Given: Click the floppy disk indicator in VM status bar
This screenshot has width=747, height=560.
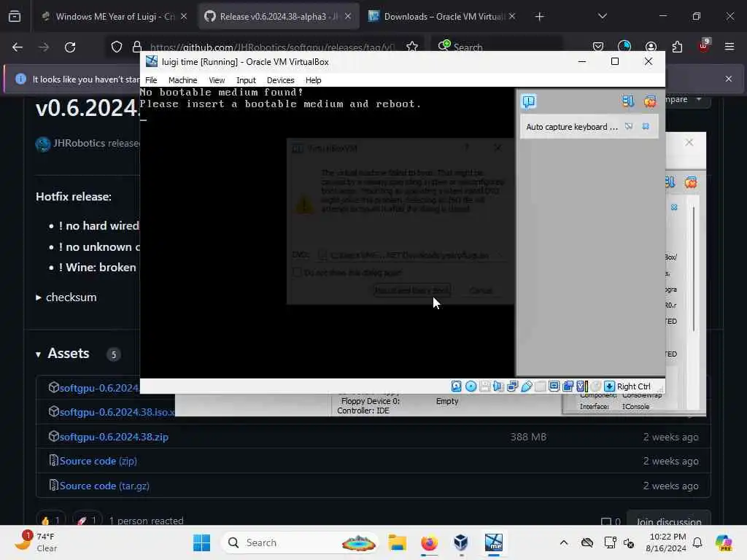Looking at the screenshot, I should pos(484,386).
